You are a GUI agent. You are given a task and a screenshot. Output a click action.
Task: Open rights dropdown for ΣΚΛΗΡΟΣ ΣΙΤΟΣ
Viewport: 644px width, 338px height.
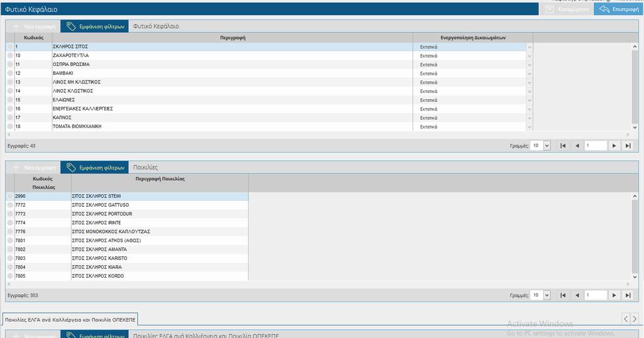tap(530, 47)
